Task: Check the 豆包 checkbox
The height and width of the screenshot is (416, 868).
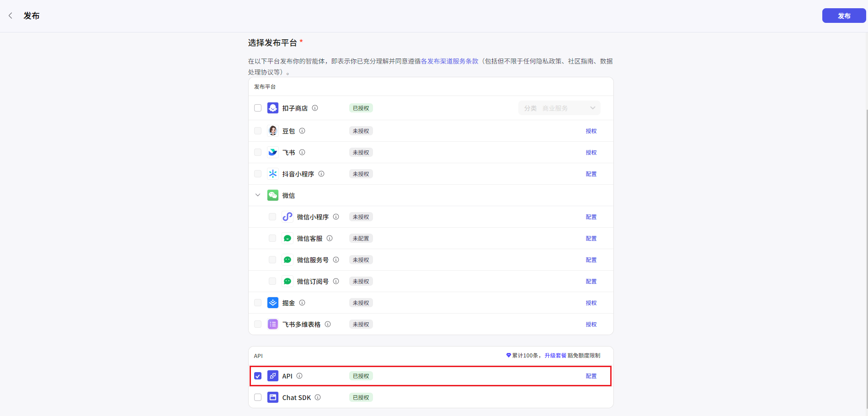Action: click(x=258, y=131)
